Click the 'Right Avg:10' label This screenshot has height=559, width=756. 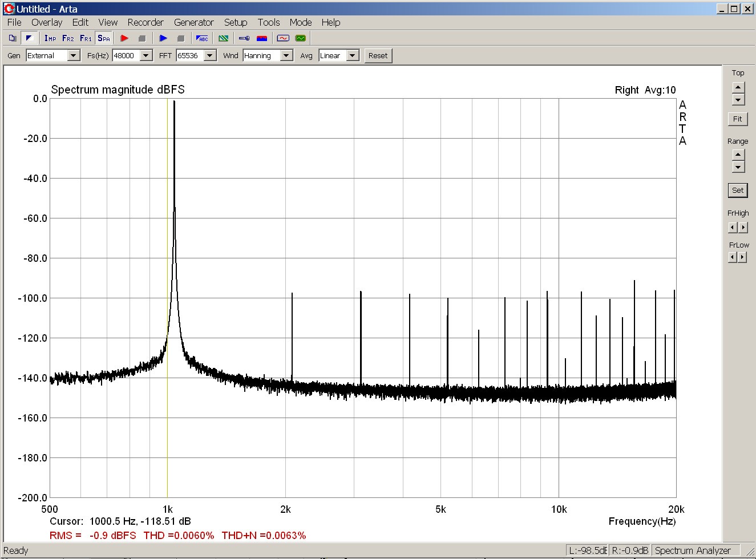(645, 90)
